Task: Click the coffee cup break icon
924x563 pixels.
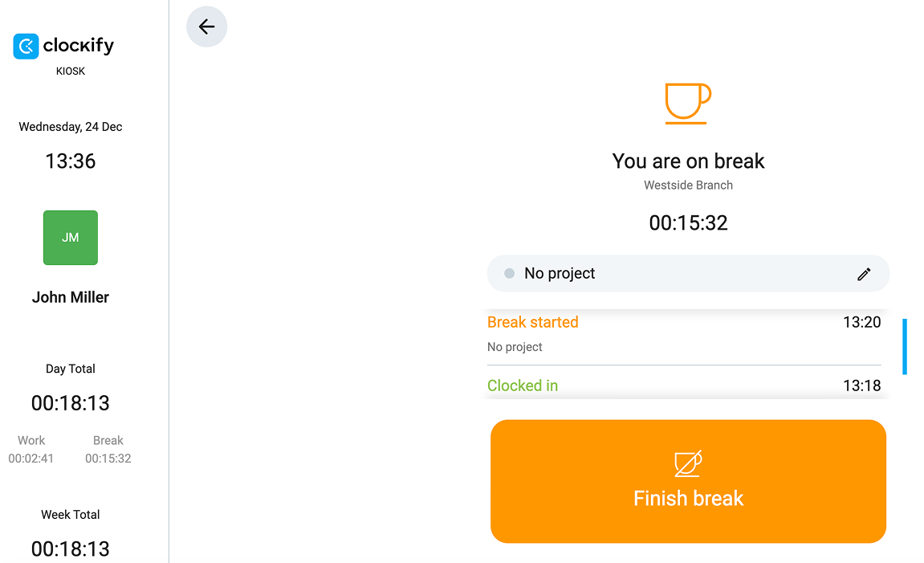Action: tap(688, 103)
